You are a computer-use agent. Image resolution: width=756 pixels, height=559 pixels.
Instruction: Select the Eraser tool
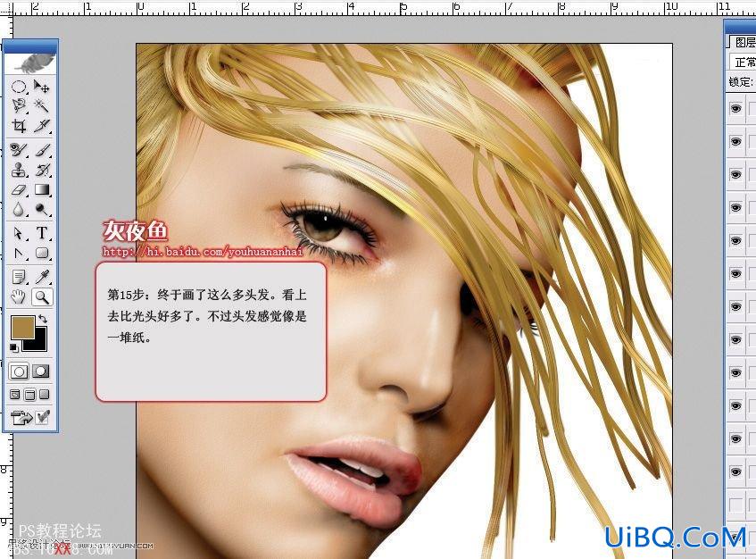[19, 190]
